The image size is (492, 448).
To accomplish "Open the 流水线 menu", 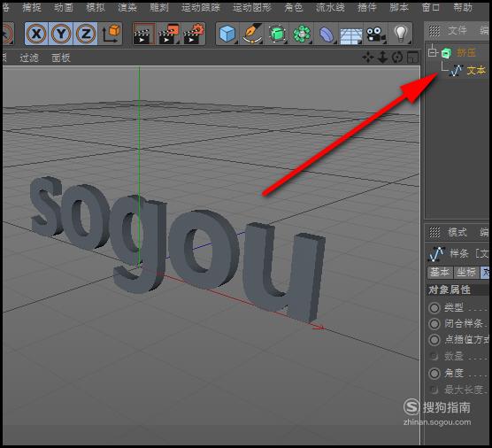I will 330,7.
